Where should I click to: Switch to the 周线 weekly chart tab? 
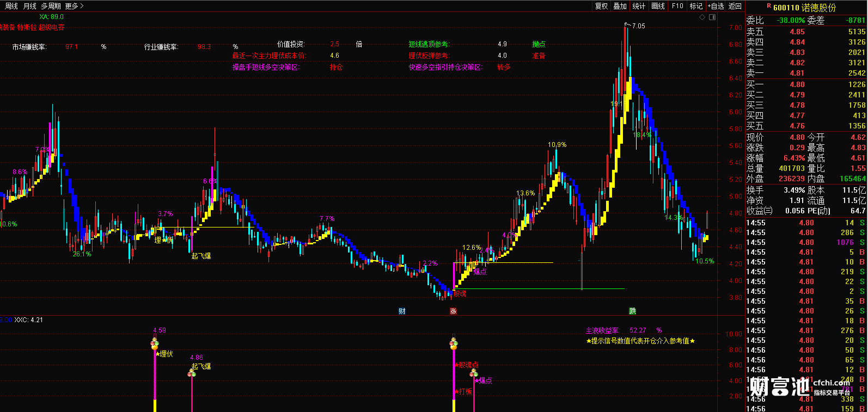(x=11, y=6)
